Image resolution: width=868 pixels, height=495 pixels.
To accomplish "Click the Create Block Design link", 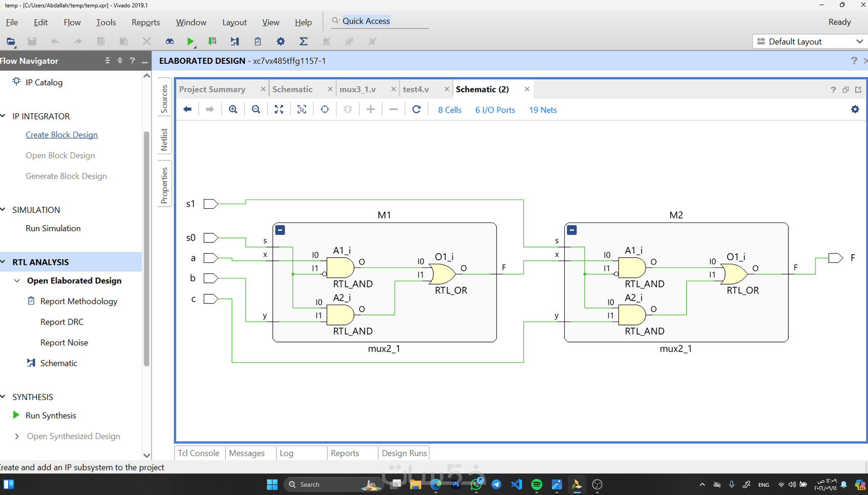I will tap(62, 135).
